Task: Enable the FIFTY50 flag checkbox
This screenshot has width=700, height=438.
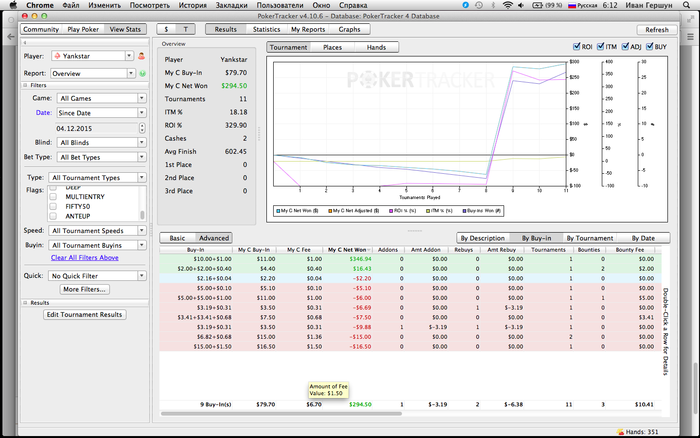Action: pos(54,206)
